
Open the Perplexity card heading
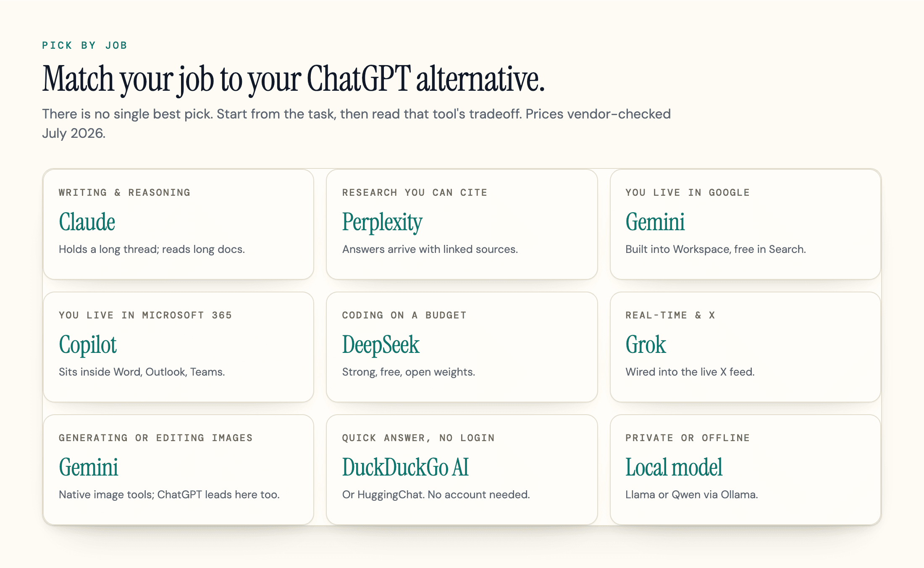tap(382, 223)
